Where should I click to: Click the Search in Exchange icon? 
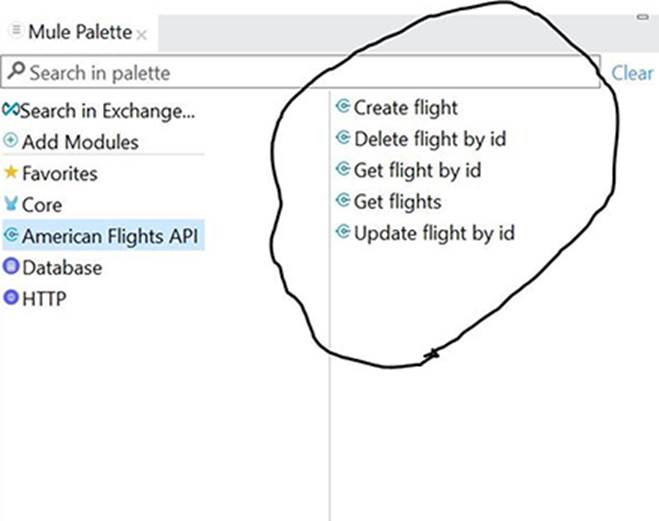11,110
